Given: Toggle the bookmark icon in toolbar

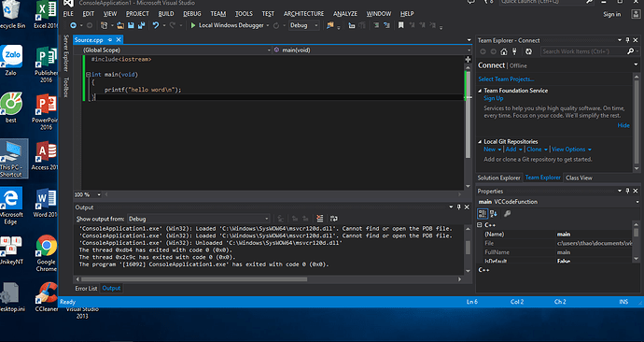Looking at the screenshot, I should 400,25.
